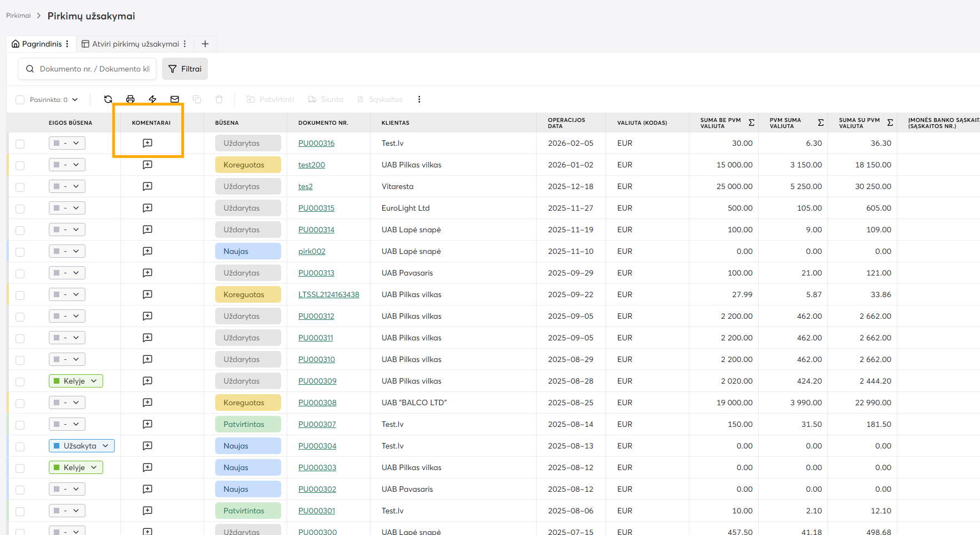Click sum icon in Suma be PVM column
Viewport: 980px width, 535px height.
(x=751, y=123)
